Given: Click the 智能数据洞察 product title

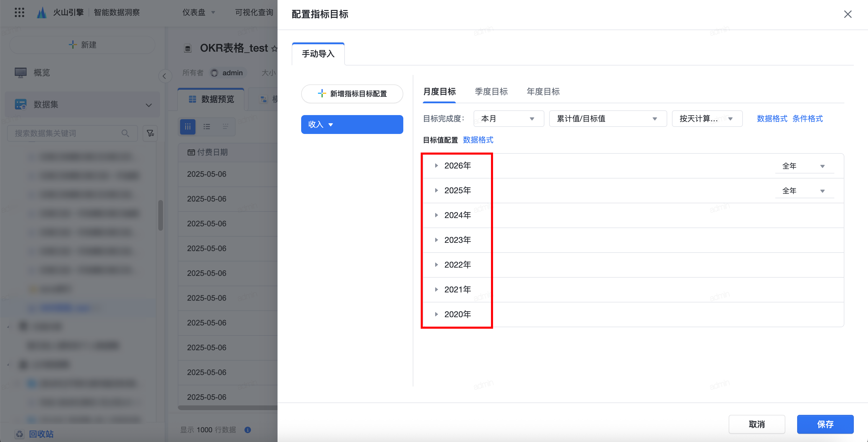Looking at the screenshot, I should 117,12.
